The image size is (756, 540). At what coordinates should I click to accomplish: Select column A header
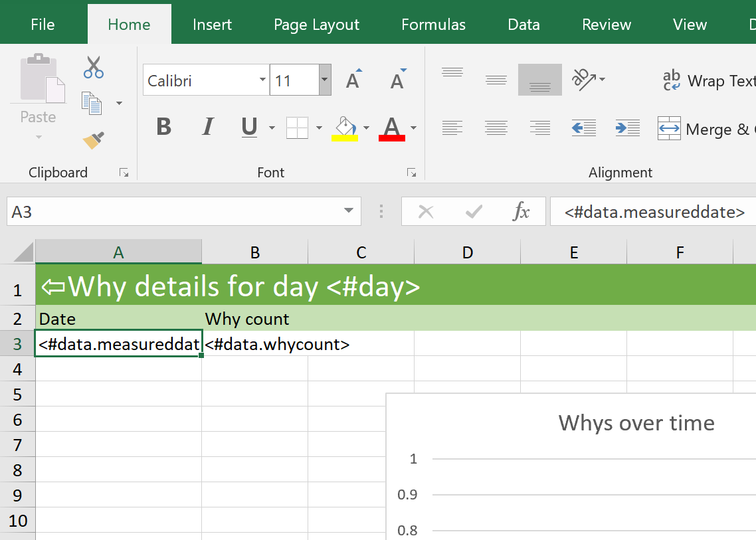119,252
